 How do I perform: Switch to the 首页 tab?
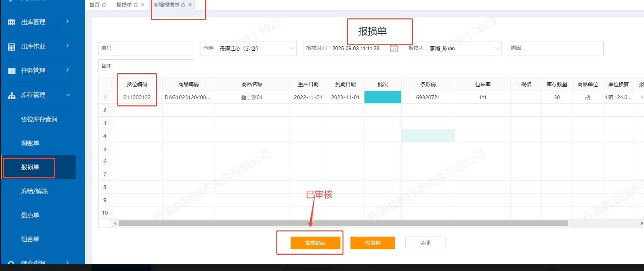(95, 5)
